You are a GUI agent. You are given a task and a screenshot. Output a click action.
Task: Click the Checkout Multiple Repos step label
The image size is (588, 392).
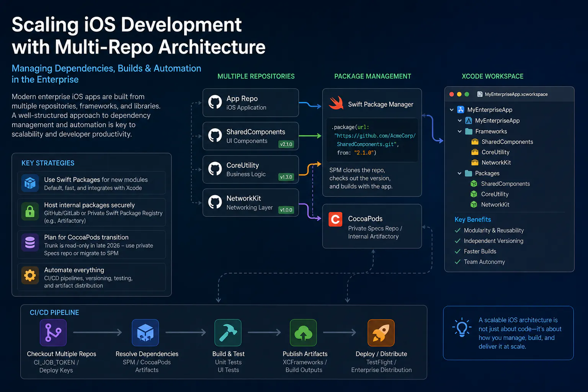62,354
